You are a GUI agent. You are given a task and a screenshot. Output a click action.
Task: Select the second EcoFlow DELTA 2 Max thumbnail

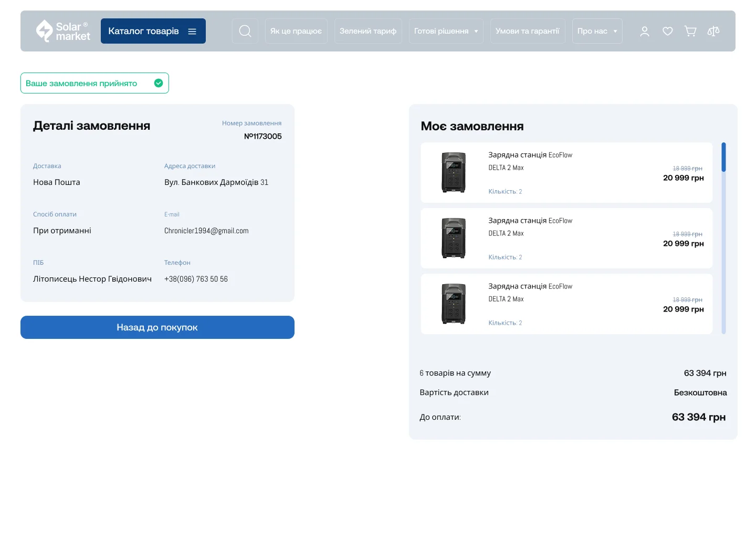coord(454,238)
